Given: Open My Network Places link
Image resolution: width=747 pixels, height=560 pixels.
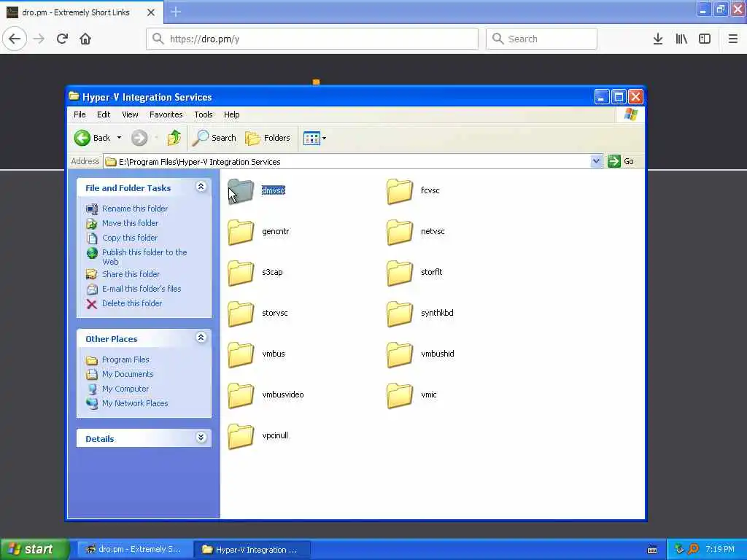Looking at the screenshot, I should coord(135,403).
